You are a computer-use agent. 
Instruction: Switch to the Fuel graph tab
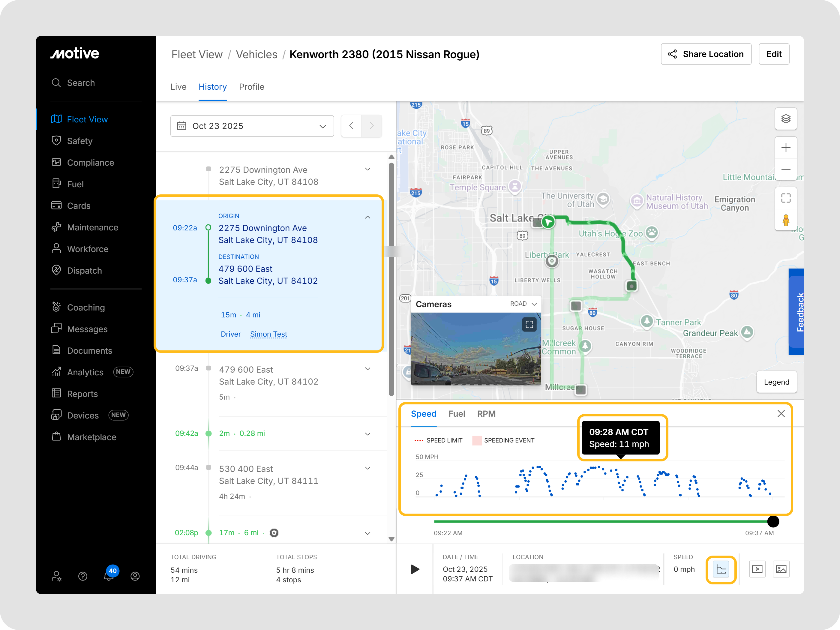coord(457,414)
